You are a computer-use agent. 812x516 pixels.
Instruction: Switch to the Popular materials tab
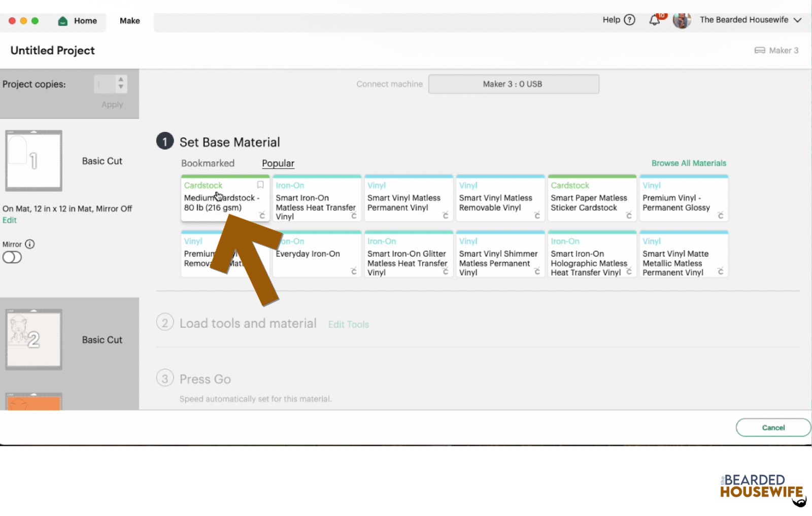[x=278, y=163]
